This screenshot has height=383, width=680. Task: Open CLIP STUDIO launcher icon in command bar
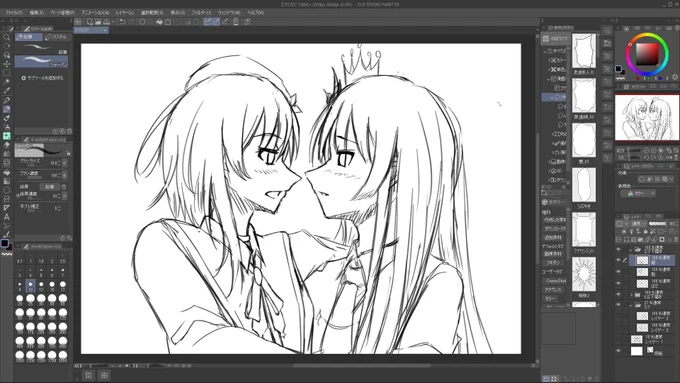78,21
